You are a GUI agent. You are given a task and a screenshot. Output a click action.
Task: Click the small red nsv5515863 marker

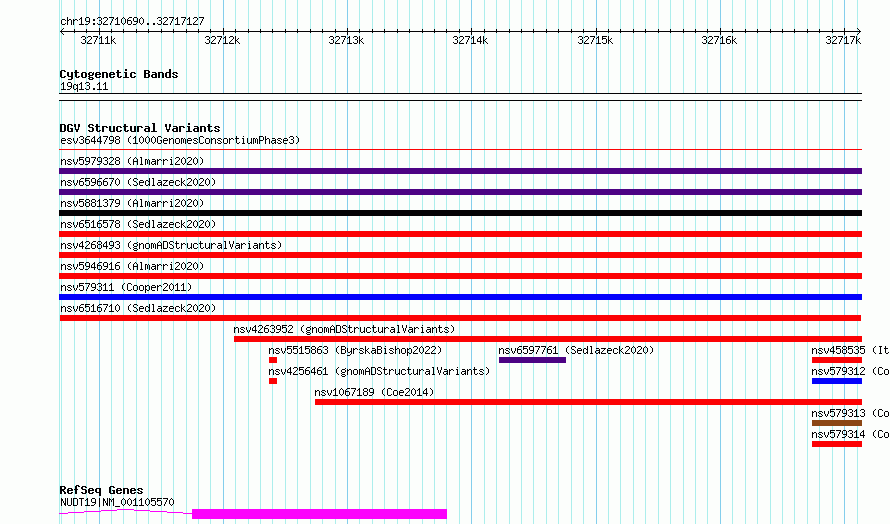pyautogui.click(x=273, y=360)
